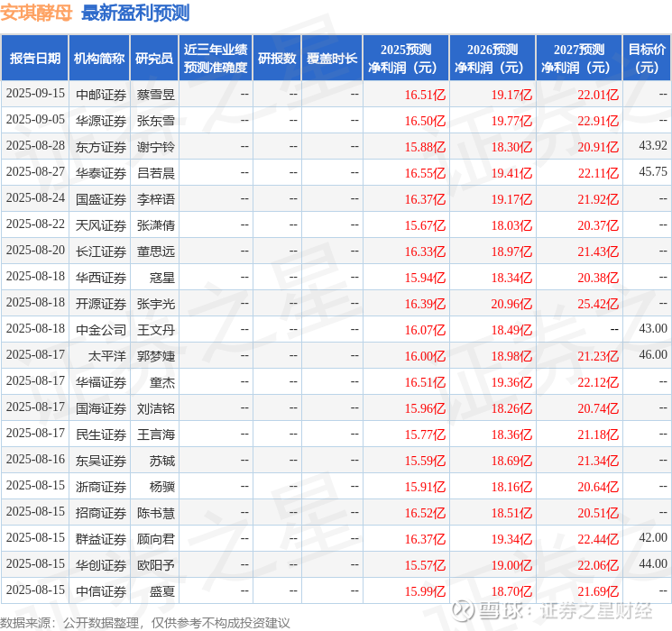Click the 安琪酵母 title text
This screenshot has height=631, width=672.
point(36,13)
